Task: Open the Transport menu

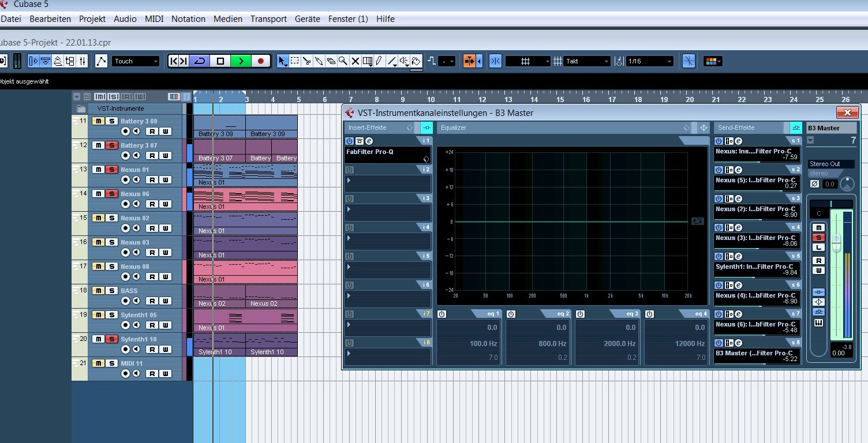Action: 268,19
